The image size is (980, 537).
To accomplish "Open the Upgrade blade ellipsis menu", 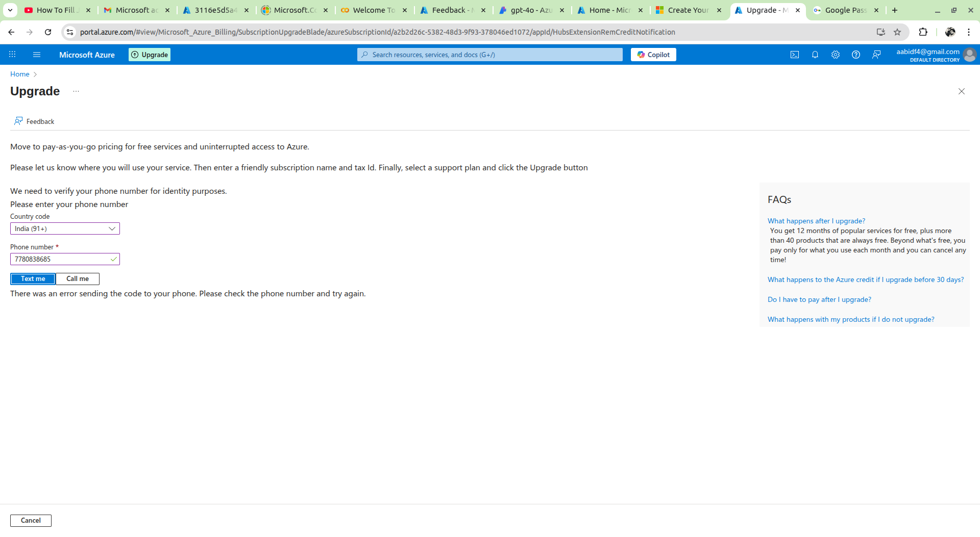I will pyautogui.click(x=76, y=91).
